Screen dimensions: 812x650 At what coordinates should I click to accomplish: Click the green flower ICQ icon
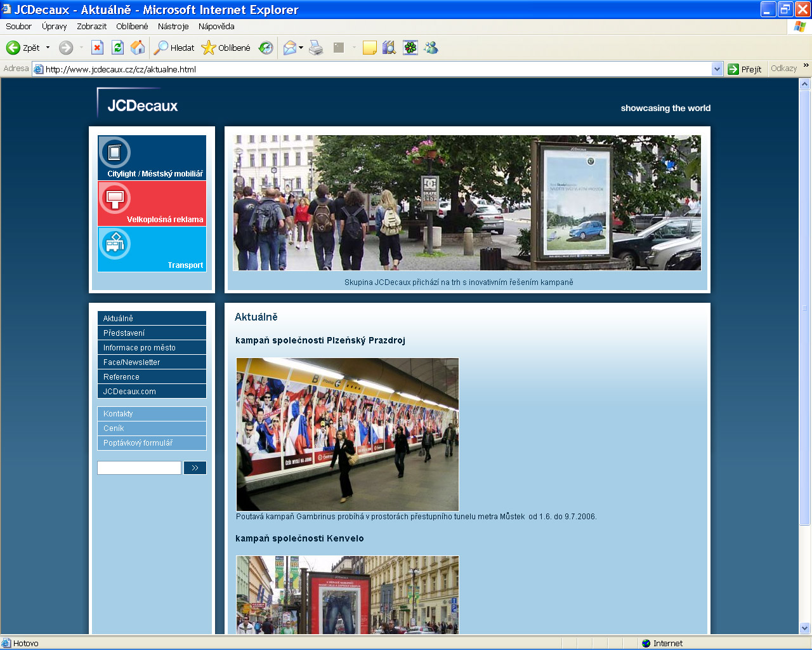click(x=410, y=48)
